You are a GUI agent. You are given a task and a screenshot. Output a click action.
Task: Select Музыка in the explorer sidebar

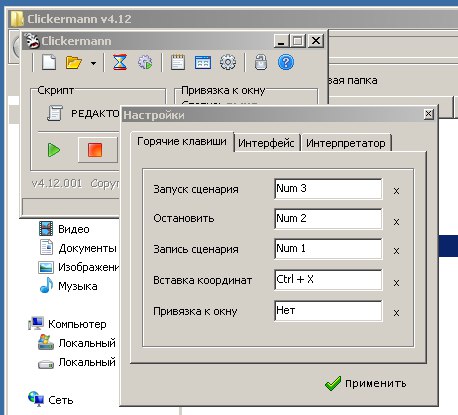pyautogui.click(x=68, y=286)
